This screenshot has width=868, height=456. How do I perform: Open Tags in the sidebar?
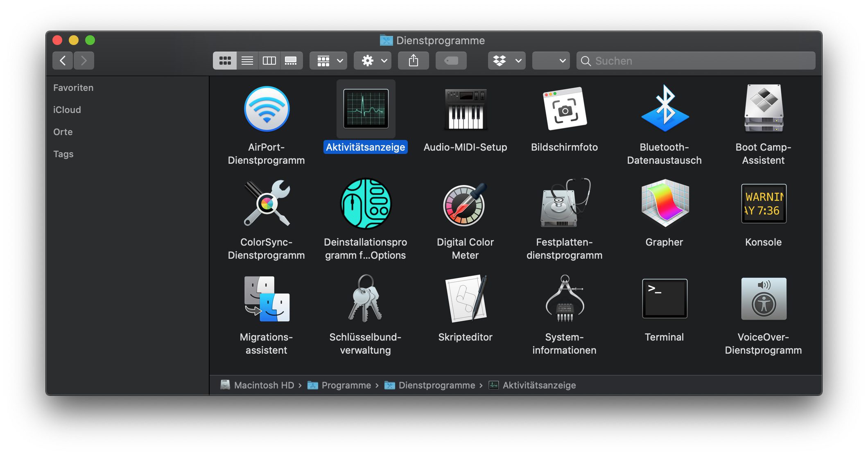pos(63,154)
